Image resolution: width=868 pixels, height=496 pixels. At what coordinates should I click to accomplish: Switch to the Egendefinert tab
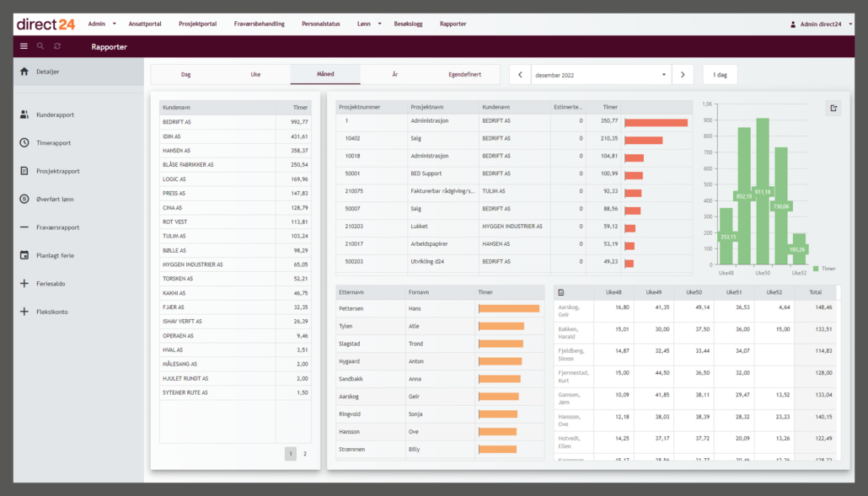click(464, 74)
